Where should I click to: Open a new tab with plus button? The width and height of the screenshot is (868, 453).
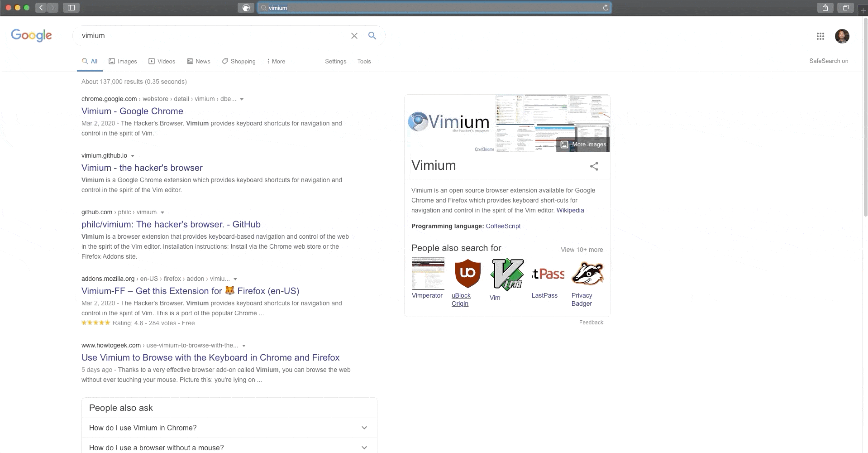tap(863, 10)
